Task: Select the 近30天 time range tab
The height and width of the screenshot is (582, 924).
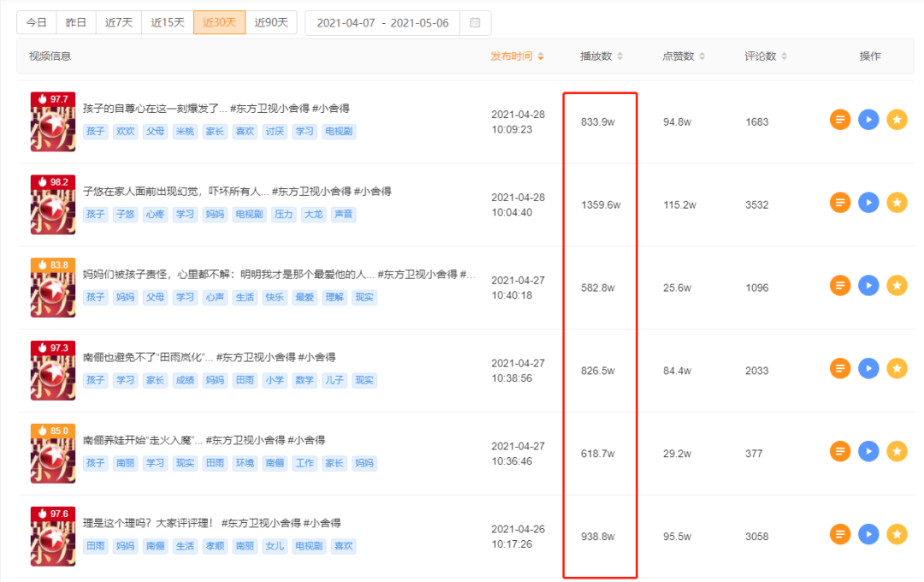Action: point(219,22)
